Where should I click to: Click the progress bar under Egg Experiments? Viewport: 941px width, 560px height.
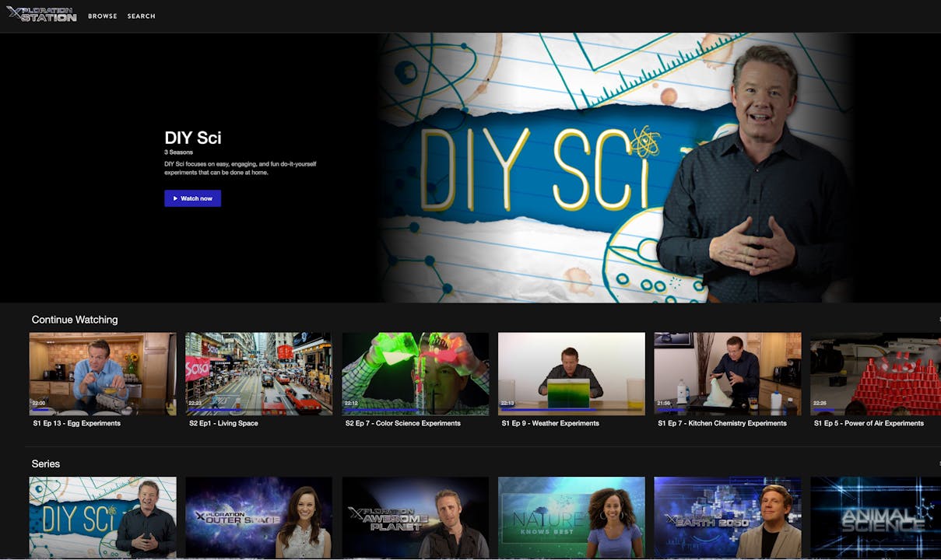102,410
